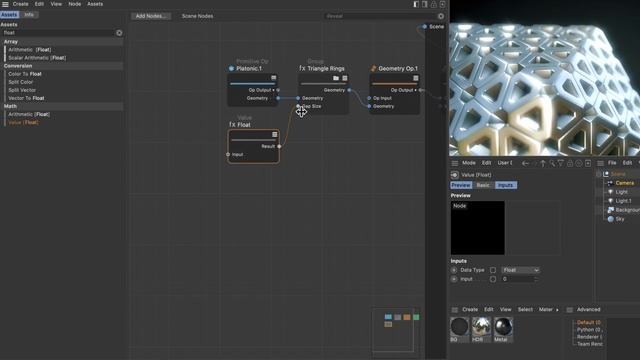Image resolution: width=640 pixels, height=360 pixels.
Task: Open new node editor window icon
Action: (442, 4)
